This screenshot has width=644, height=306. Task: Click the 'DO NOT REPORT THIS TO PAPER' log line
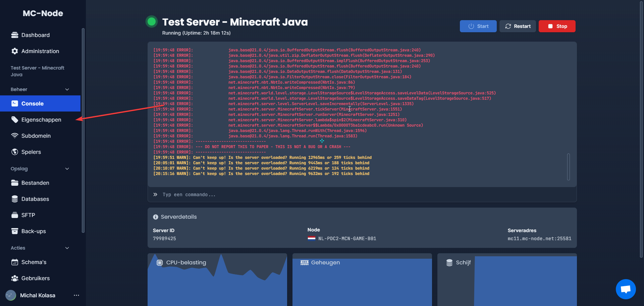pos(252,147)
